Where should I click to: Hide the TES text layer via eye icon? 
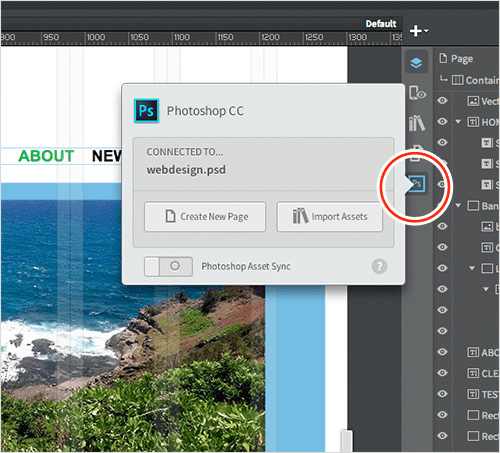[442, 394]
